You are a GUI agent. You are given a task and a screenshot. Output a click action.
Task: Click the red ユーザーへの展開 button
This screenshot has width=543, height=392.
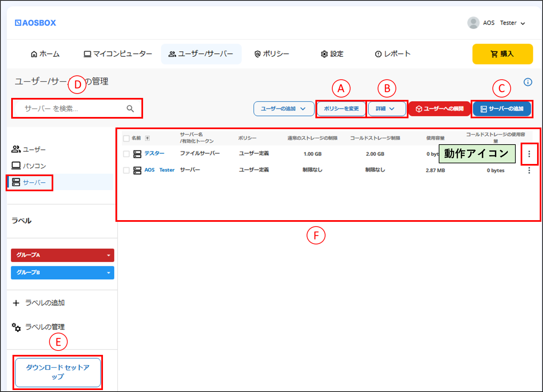coord(440,109)
